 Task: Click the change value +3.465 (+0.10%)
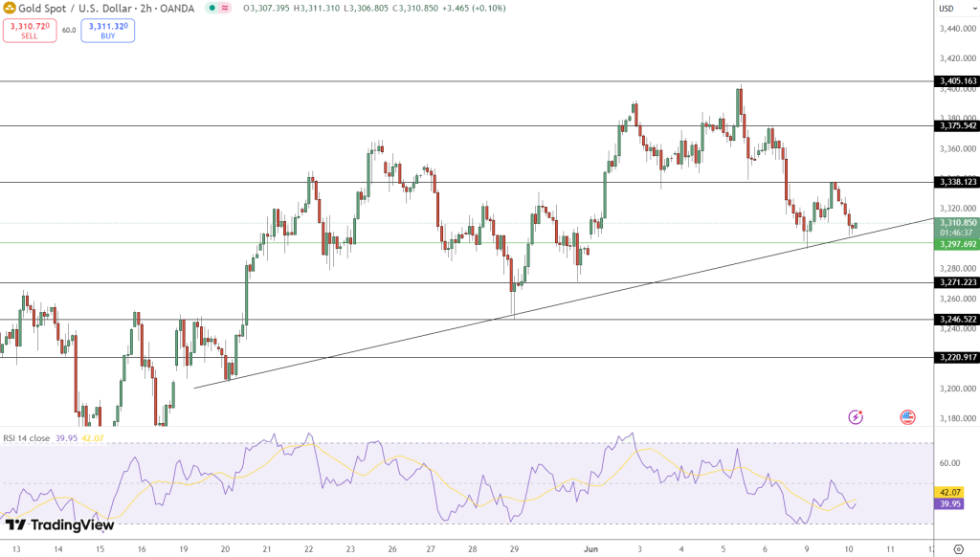[x=475, y=8]
